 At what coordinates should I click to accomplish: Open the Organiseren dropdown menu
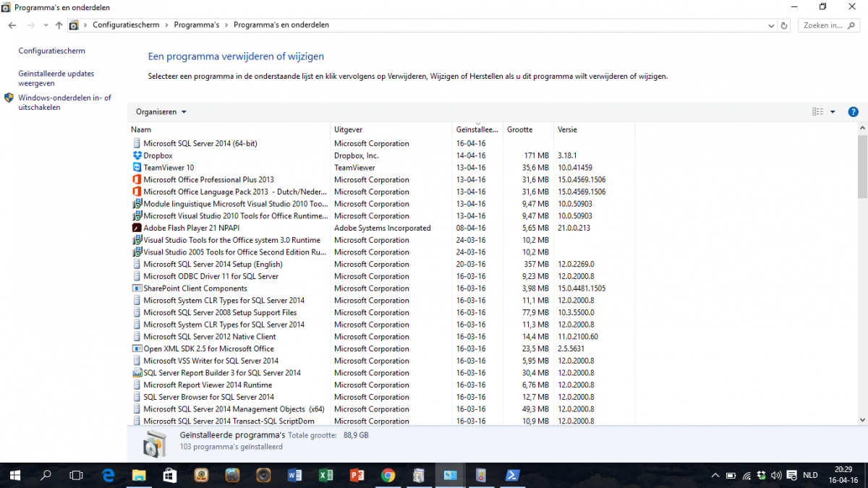[161, 112]
